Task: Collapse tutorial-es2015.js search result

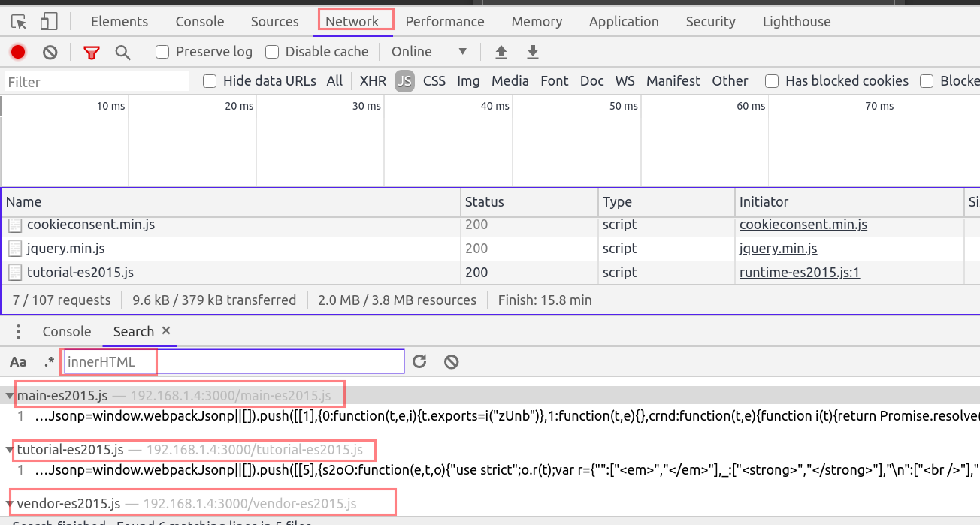Action: pos(11,450)
